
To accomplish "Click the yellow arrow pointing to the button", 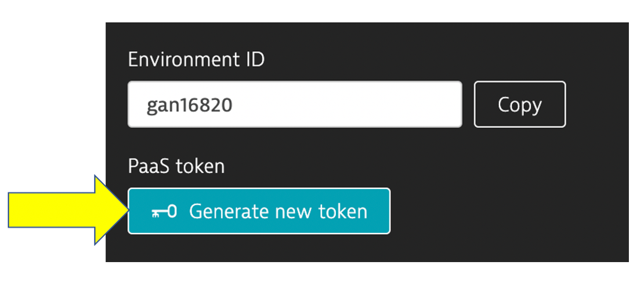I will coord(68,210).
